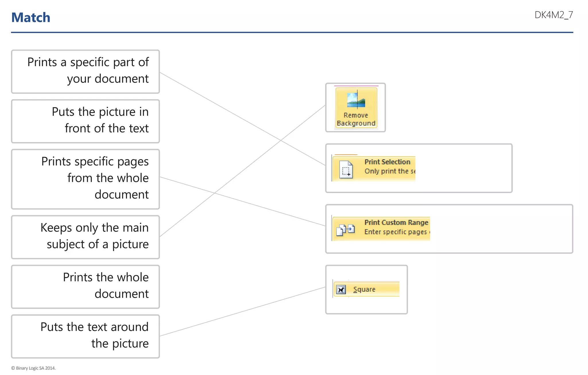Screen dimensions: 588x375
Task: Click the blue divider line under heading
Action: 292,32
